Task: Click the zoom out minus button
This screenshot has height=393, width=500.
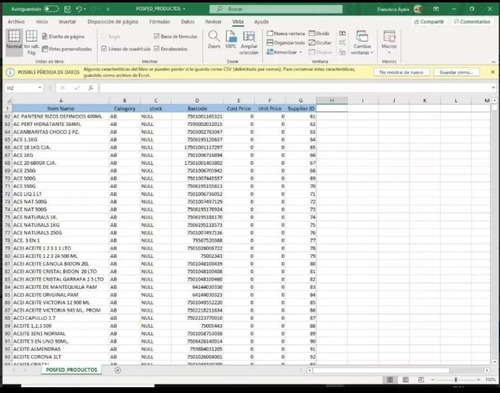Action: [x=433, y=380]
